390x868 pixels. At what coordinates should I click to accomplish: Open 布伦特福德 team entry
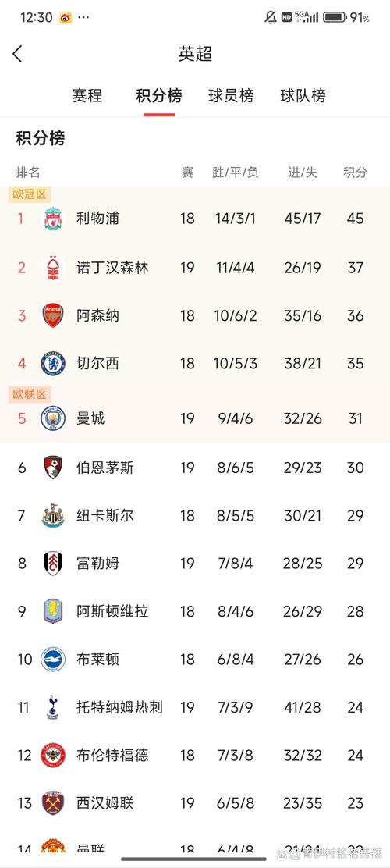[112, 755]
